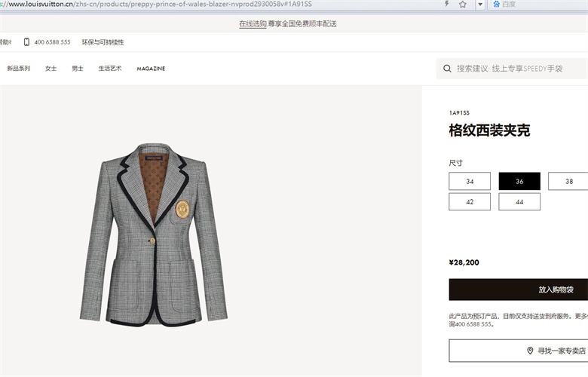The height and width of the screenshot is (377, 588).
Task: Click the 尊享全国免费顺丰配送 banner text
Action: pyautogui.click(x=302, y=24)
